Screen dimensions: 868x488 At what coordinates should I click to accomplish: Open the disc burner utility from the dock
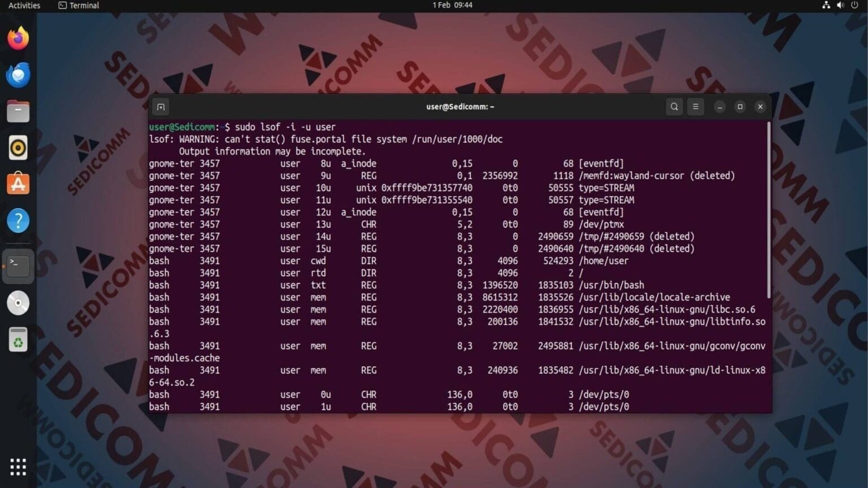pos(18,303)
